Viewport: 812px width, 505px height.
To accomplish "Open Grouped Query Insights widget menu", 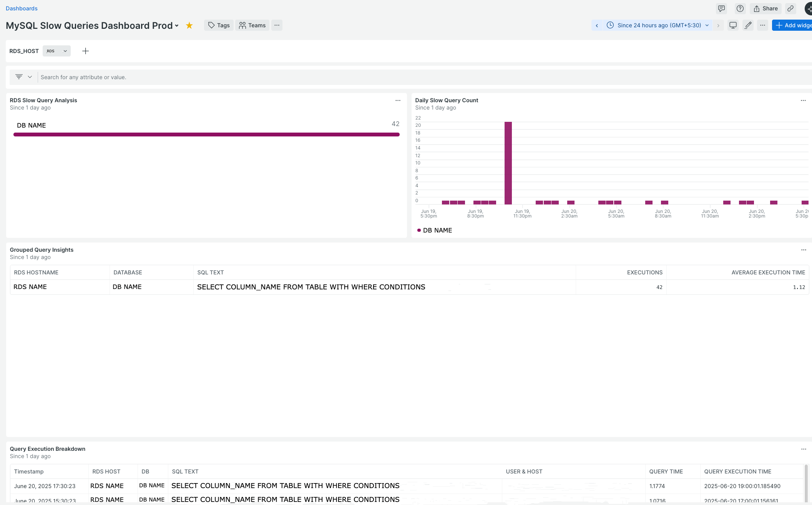I will [804, 250].
